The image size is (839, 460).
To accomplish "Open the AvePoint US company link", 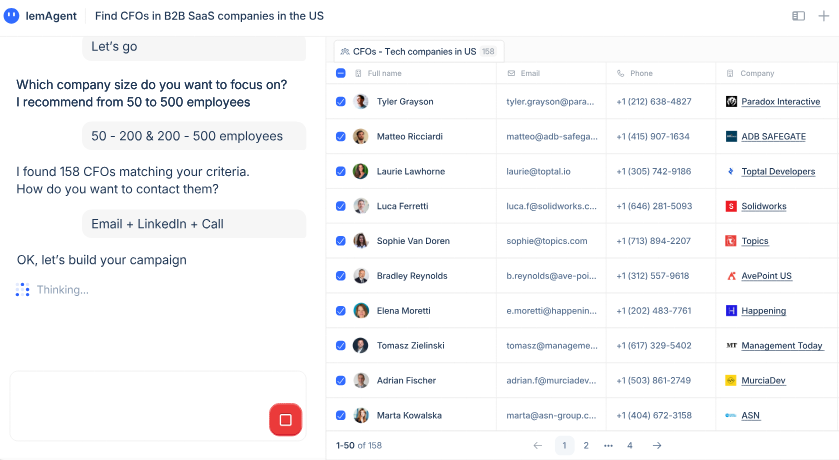I will tap(766, 276).
